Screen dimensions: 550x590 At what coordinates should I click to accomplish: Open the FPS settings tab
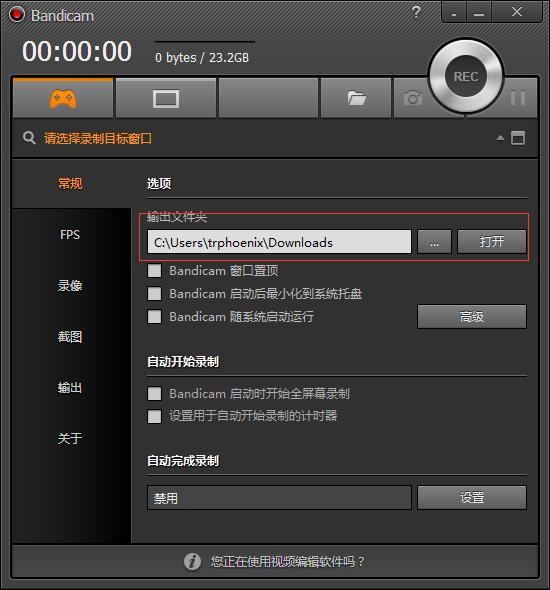pyautogui.click(x=70, y=234)
